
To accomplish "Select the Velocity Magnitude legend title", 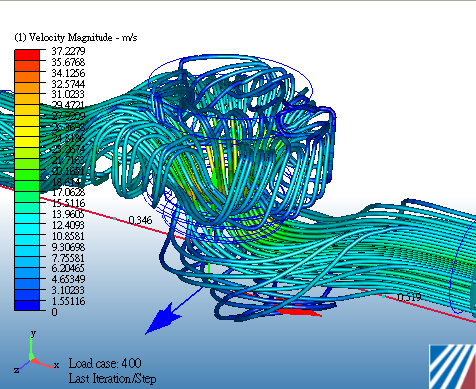I will (76, 37).
